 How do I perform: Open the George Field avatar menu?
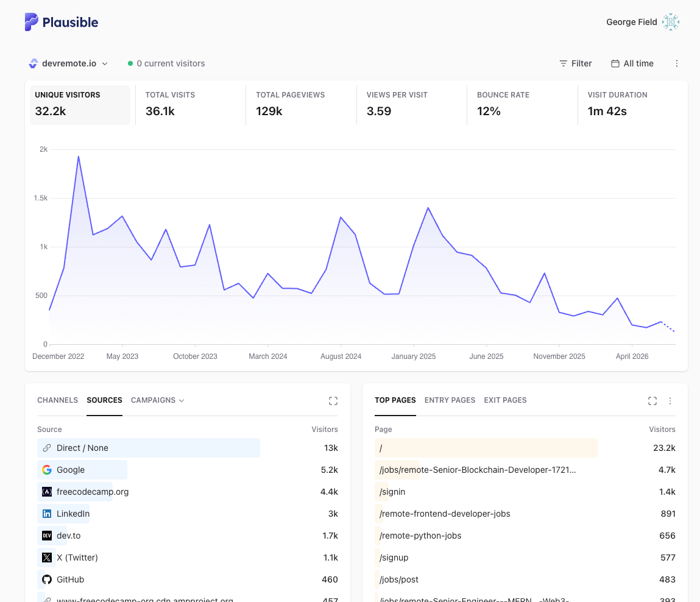click(671, 22)
